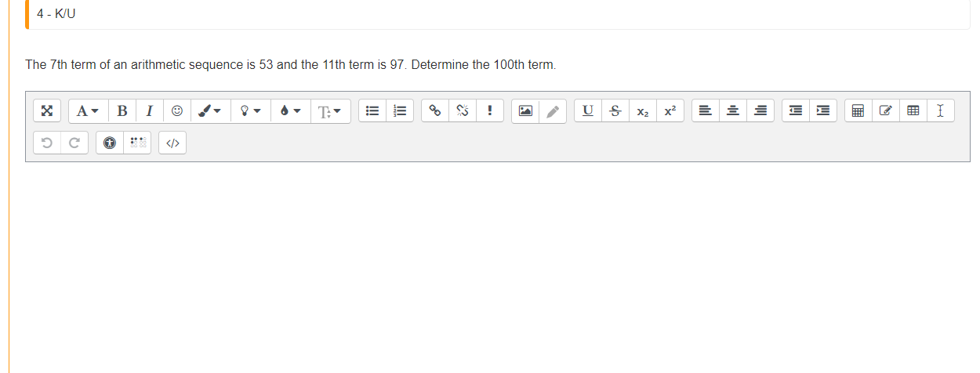Insert an ordered numbered list
Image resolution: width=980 pixels, height=373 pixels.
click(x=401, y=111)
